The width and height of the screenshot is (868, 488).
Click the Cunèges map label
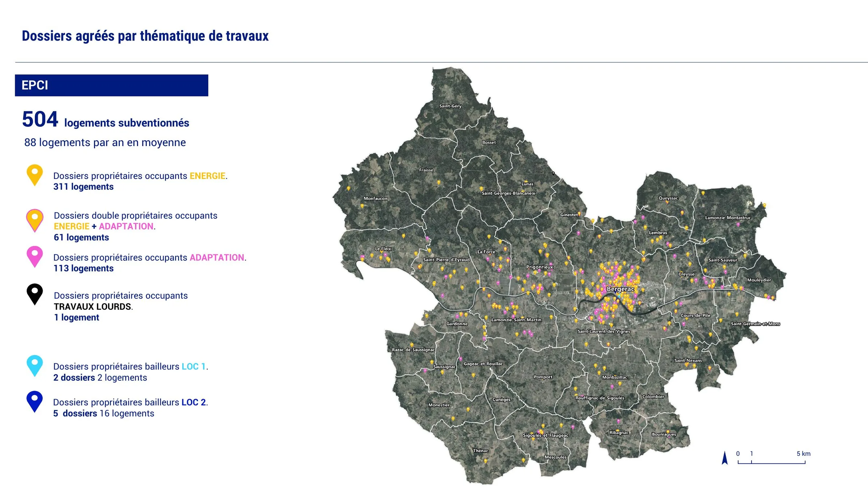tap(501, 400)
